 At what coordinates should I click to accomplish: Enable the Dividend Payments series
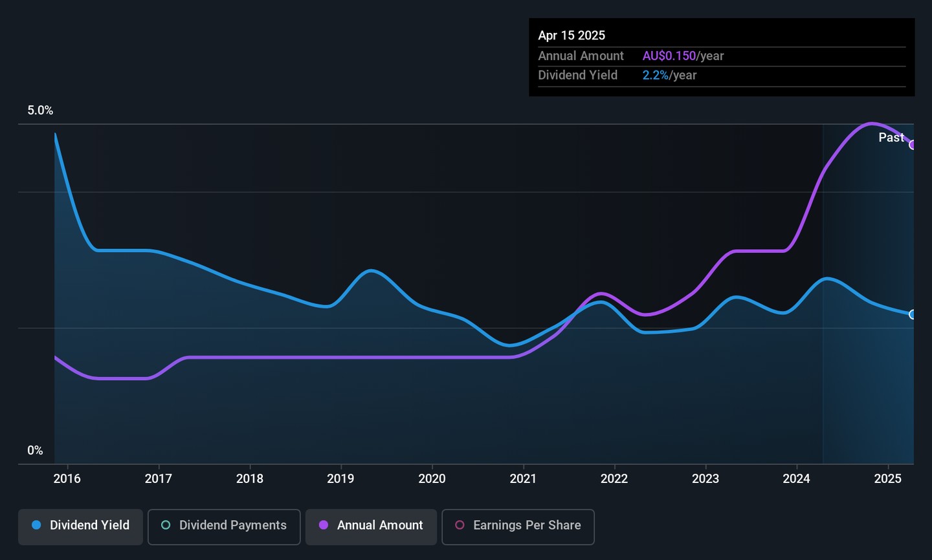224,526
